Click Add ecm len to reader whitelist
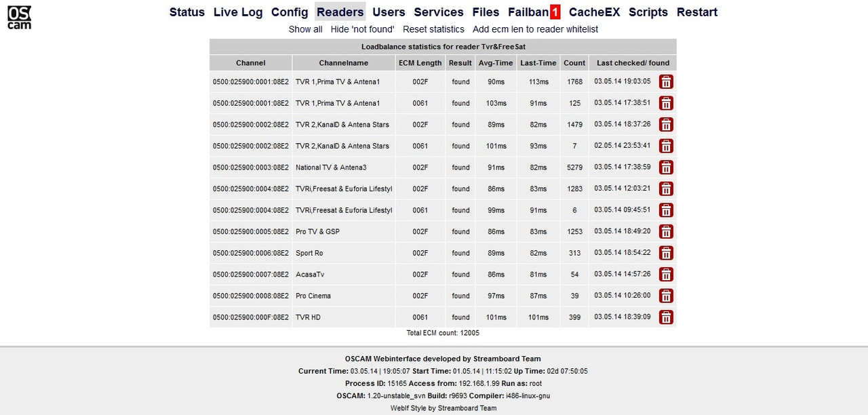This screenshot has height=415, width=868. tap(535, 29)
